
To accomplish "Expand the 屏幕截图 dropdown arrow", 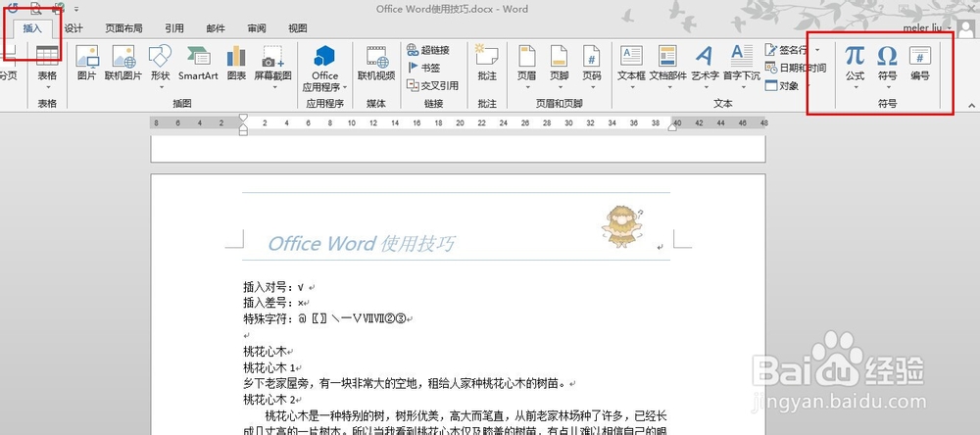I will tap(273, 87).
